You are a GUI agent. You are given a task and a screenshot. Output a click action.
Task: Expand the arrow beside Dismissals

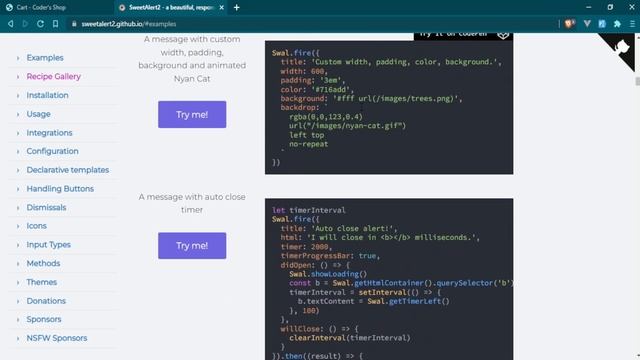click(x=18, y=208)
